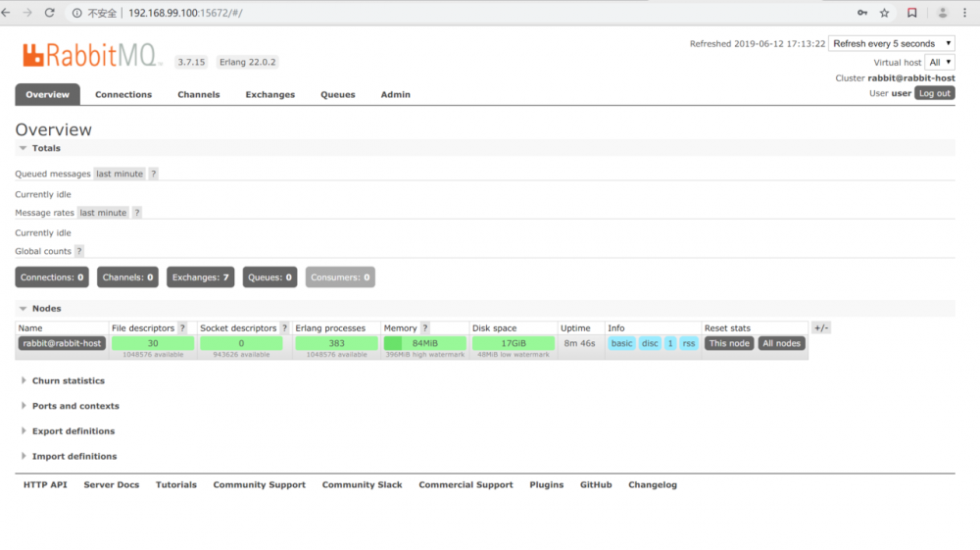Open the Community Slack footer link

point(362,485)
